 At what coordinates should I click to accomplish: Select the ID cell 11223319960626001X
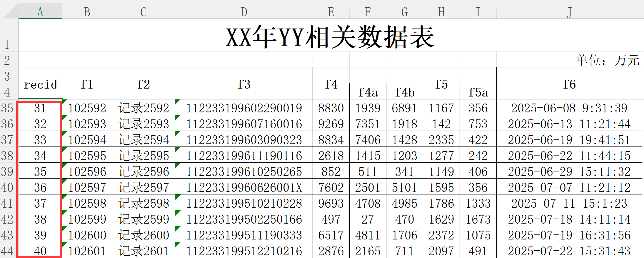244,187
